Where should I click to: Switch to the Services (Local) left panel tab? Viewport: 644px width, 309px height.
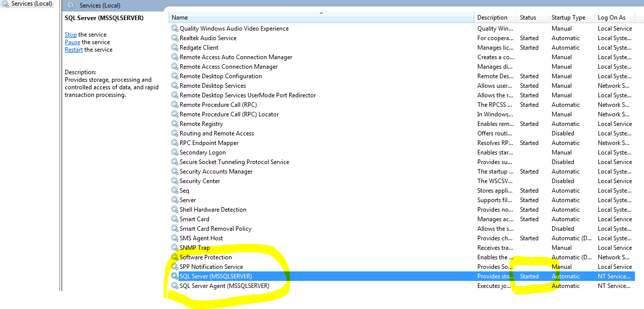click(28, 4)
